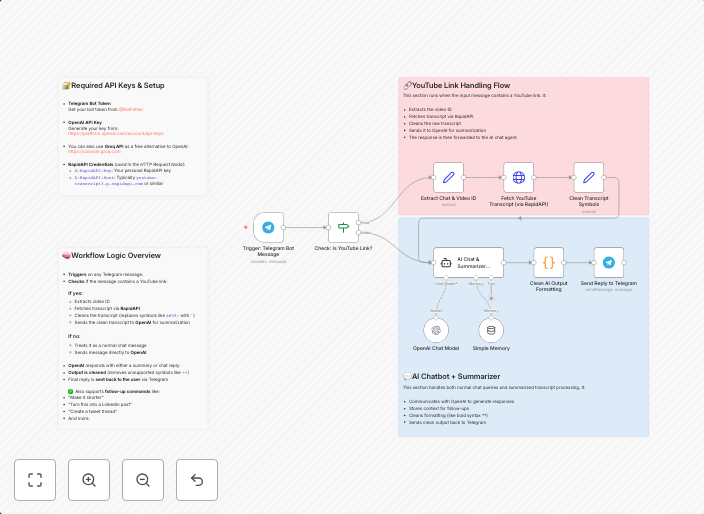Click the @BotFather link
This screenshot has height=514, width=704.
pyautogui.click(x=131, y=109)
